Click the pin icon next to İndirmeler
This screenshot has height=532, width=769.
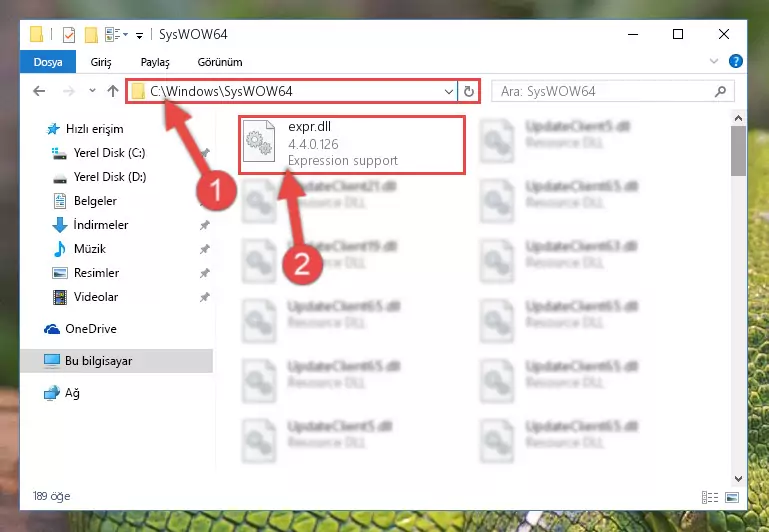pos(205,225)
